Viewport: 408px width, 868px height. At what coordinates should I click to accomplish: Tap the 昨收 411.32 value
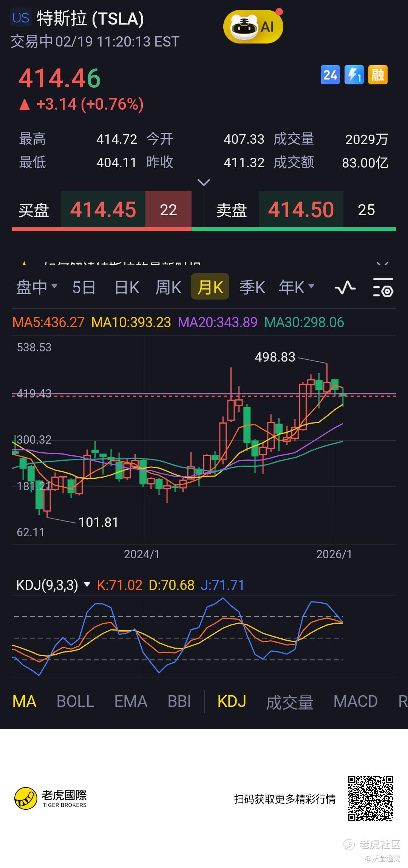244,163
